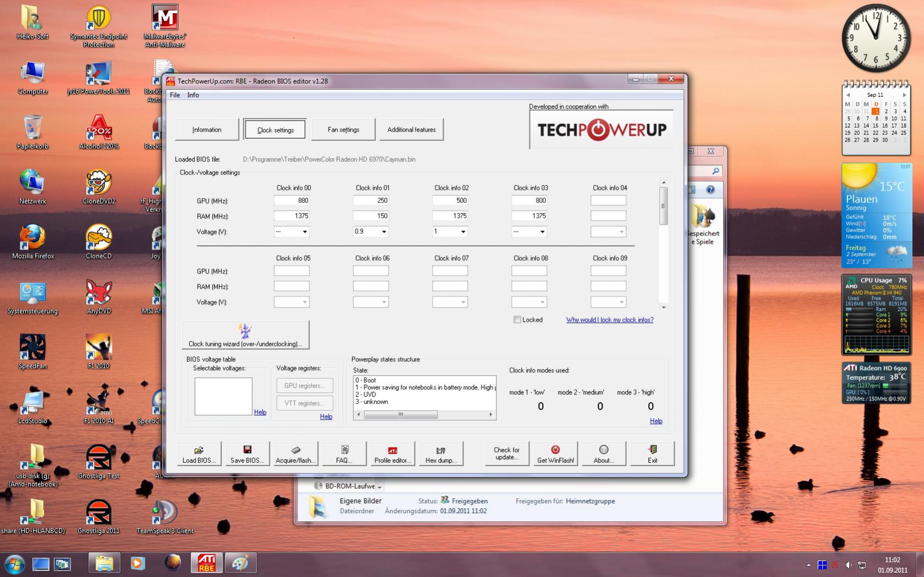
Task: Open the Clock tuning wizard
Action: pyautogui.click(x=245, y=335)
